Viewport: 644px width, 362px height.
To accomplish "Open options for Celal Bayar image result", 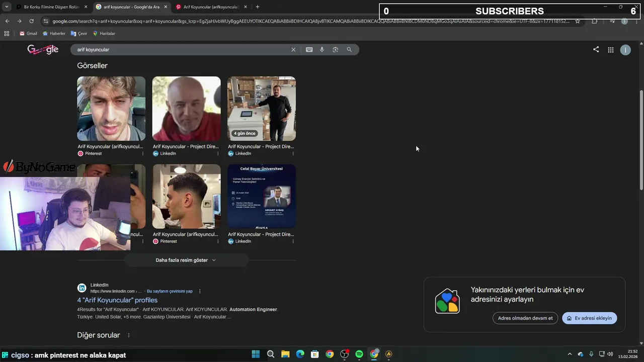I will pyautogui.click(x=293, y=241).
